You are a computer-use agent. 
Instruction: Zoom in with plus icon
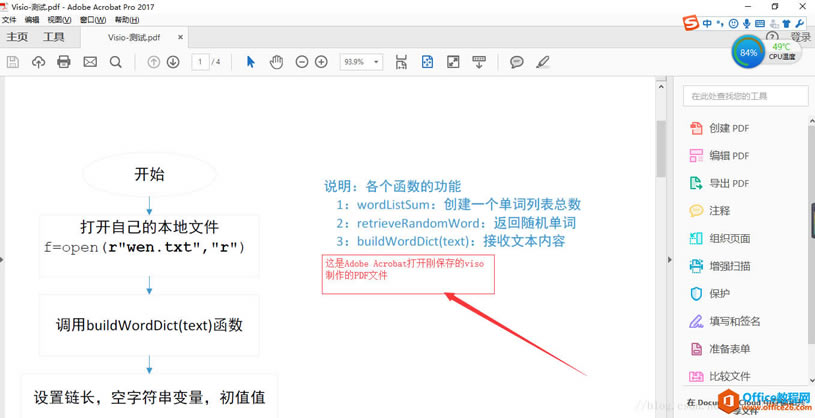[322, 62]
